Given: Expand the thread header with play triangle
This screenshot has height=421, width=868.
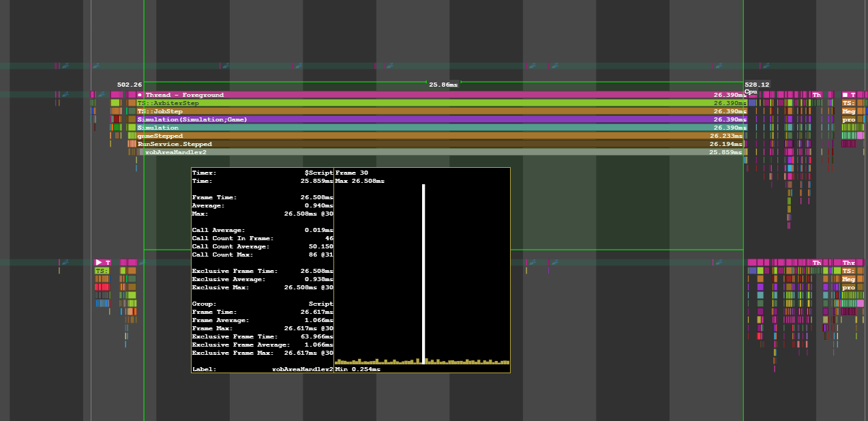Looking at the screenshot, I should click(x=102, y=263).
